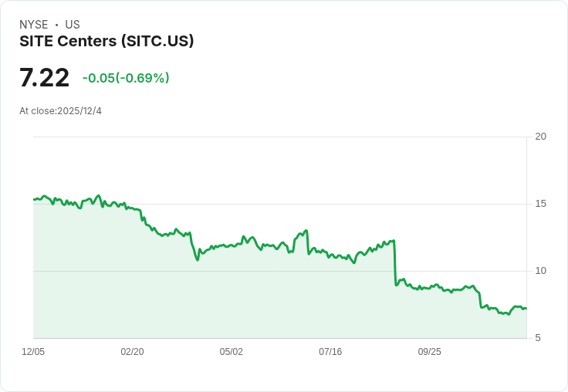This screenshot has height=392, width=568.
Task: Click the SITE Centers (SITC.US) title
Action: (106, 41)
